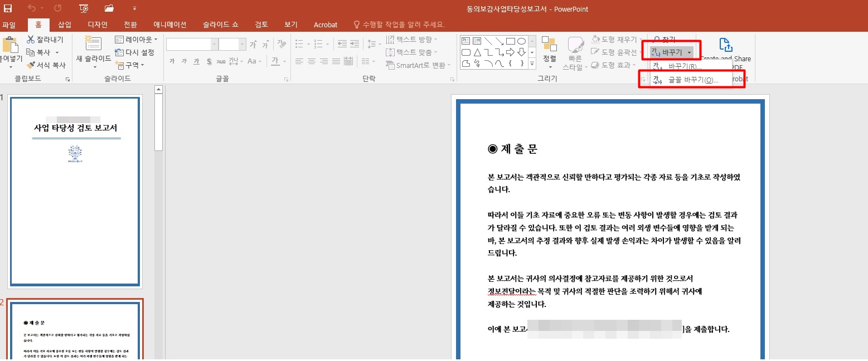Open the Acrobat tab
The image size is (868, 361).
(326, 25)
